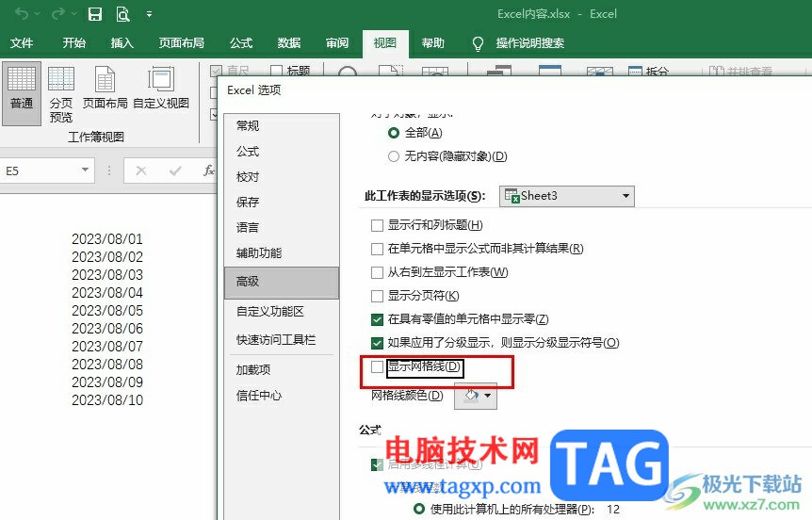Click the 操作说明搜索 search box
The image size is (812, 520).
pyautogui.click(x=529, y=43)
